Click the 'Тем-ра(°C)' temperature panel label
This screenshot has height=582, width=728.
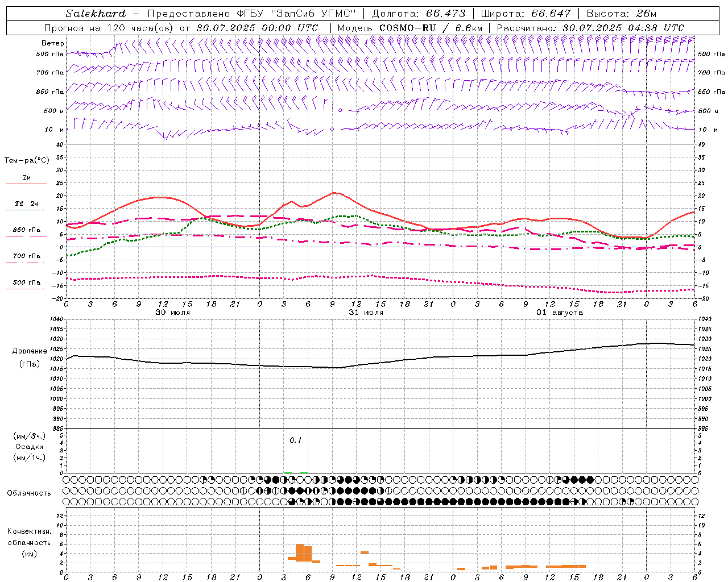click(x=27, y=160)
